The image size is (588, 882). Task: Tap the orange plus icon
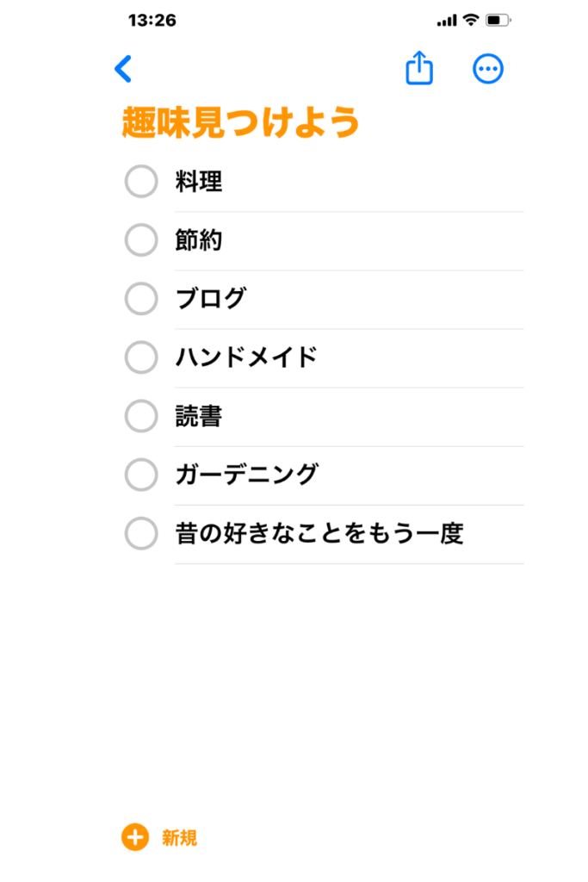(x=135, y=837)
